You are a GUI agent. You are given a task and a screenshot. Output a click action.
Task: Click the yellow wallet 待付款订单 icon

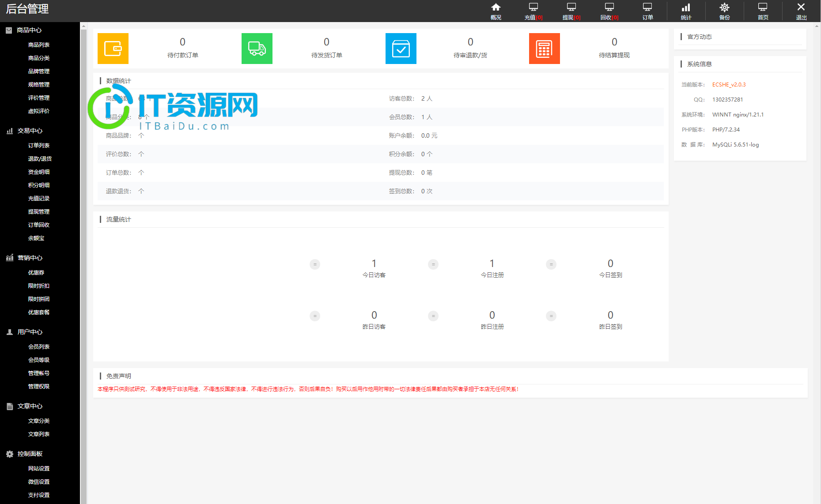113,49
